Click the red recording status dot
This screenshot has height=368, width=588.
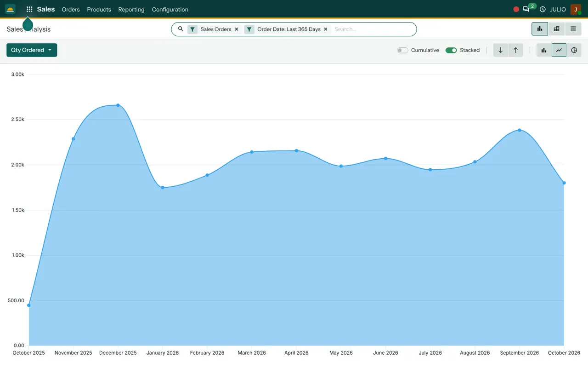(516, 9)
